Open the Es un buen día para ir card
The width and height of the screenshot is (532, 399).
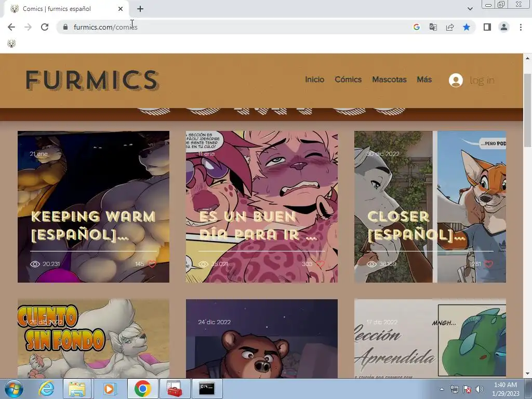(262, 207)
